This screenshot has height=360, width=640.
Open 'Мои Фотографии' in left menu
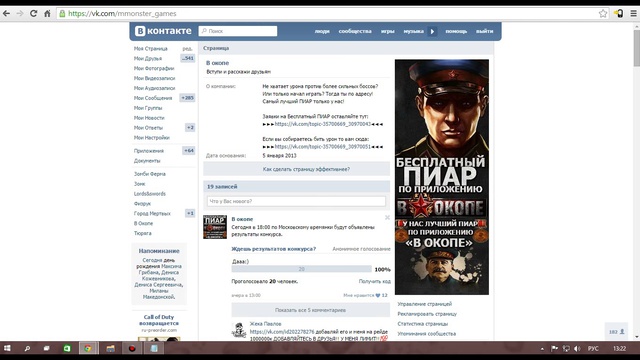coord(154,68)
